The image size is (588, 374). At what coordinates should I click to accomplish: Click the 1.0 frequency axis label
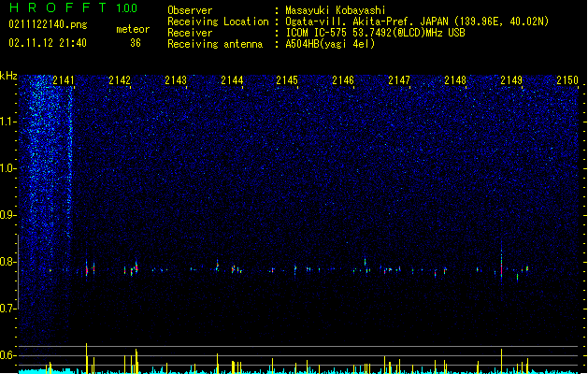(x=8, y=168)
